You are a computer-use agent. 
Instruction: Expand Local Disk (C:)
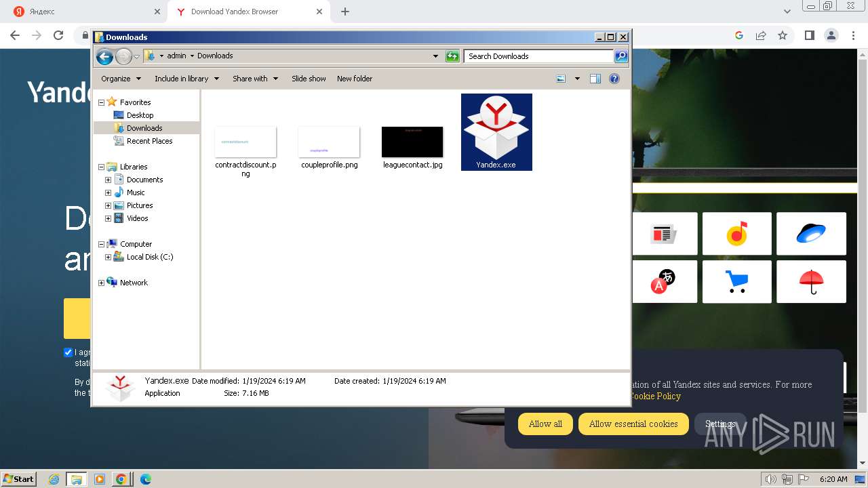108,257
